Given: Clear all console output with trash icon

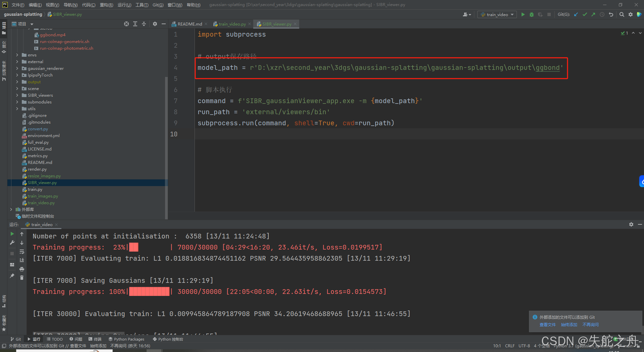Looking at the screenshot, I should 22,277.
